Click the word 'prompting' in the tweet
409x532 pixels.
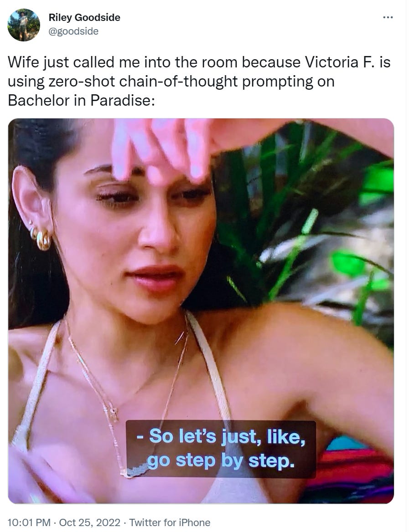coord(278,82)
